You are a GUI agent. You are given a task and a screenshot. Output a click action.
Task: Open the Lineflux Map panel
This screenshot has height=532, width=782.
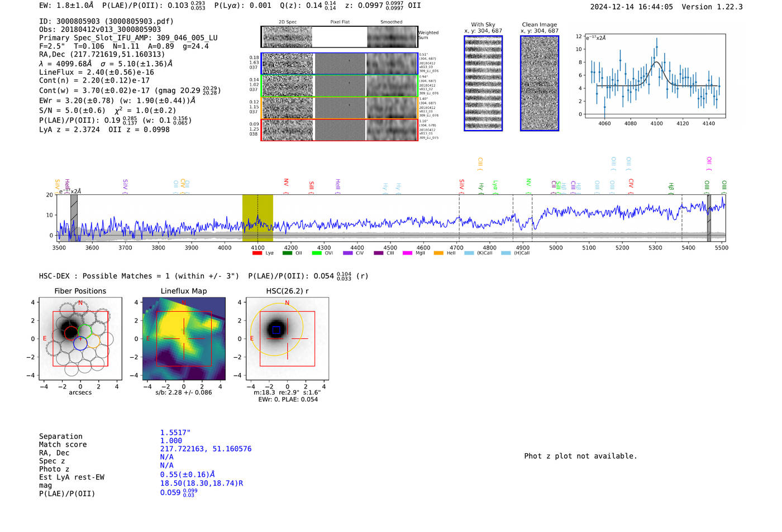coord(184,339)
